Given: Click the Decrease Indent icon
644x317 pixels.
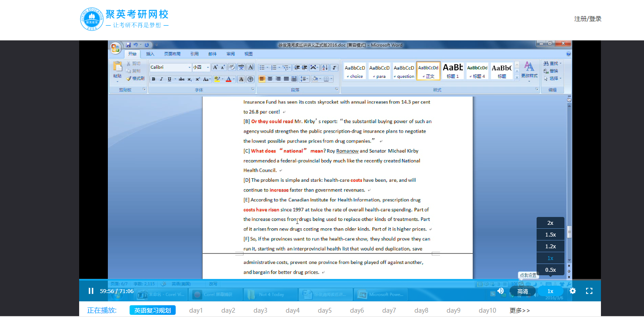Looking at the screenshot, I should coord(297,67).
